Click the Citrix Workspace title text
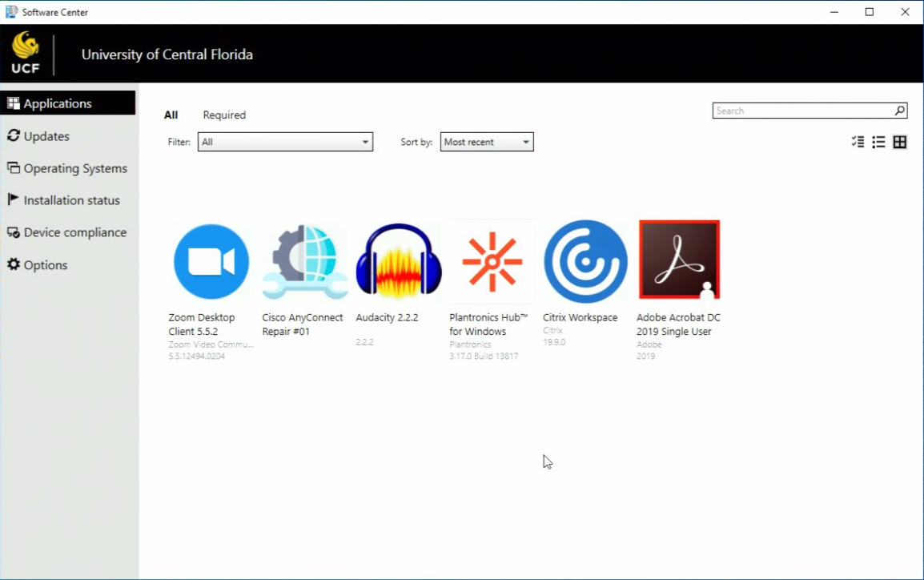Viewport: 924px width, 580px height. pyautogui.click(x=581, y=318)
